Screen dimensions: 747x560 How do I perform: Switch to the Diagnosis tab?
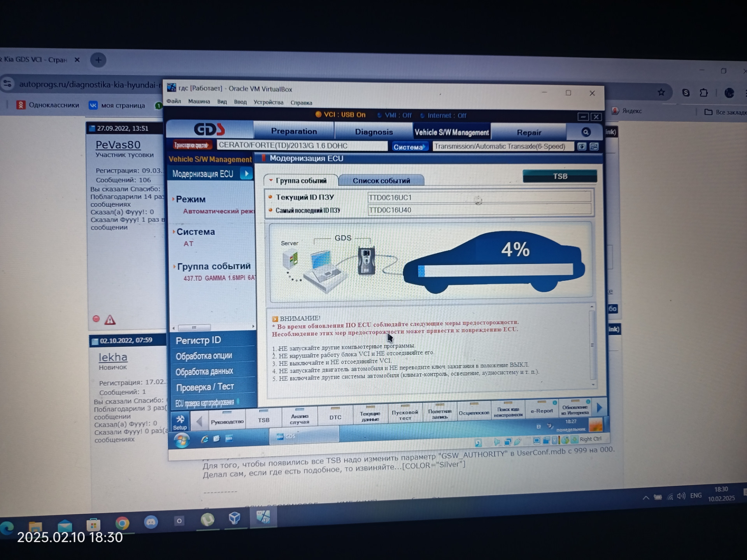coord(373,132)
